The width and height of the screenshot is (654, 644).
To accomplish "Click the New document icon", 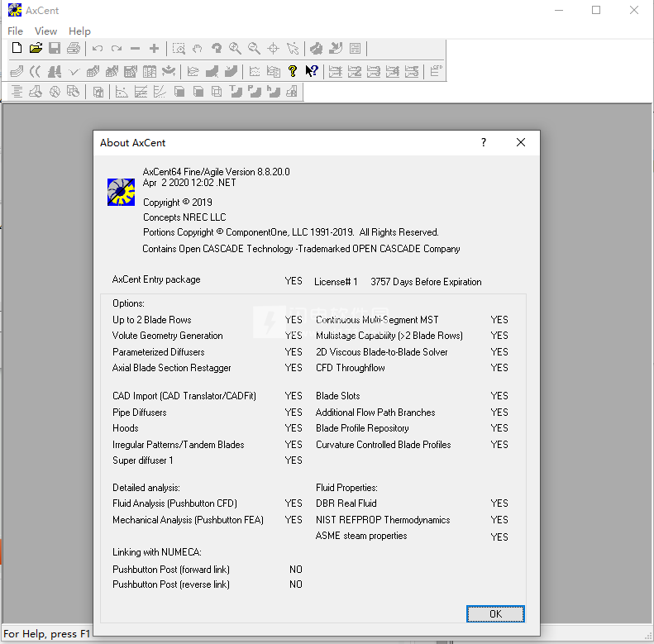I will coord(17,49).
